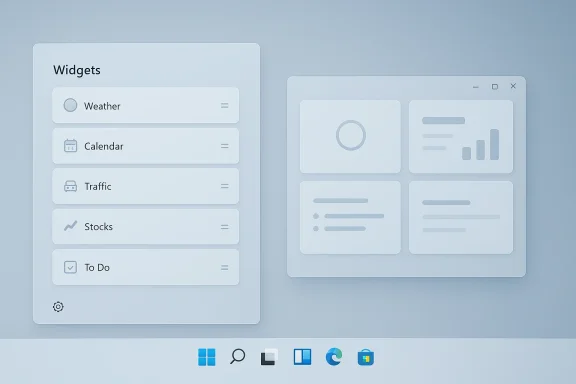Open the circle card in window
Screen dimensions: 576x384
coord(350,136)
